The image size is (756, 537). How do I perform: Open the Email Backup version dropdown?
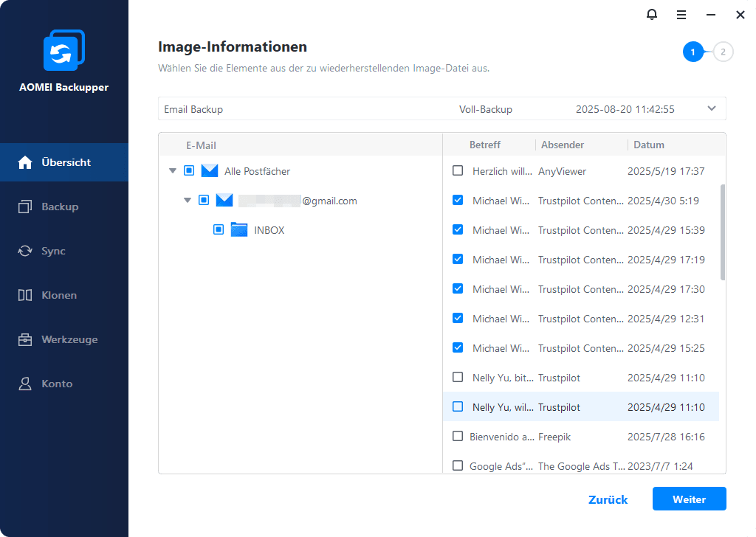[711, 108]
